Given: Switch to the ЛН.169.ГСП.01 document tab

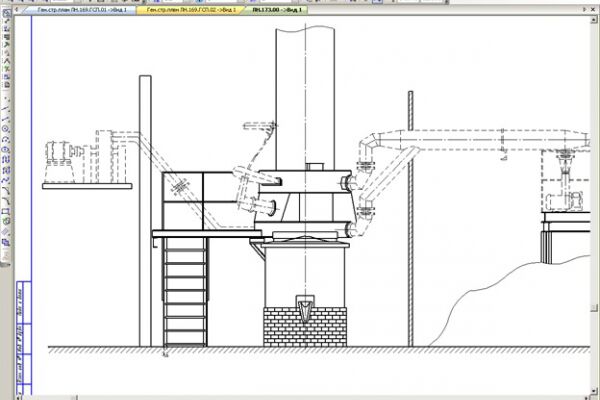Looking at the screenshot, I should click(x=80, y=10).
